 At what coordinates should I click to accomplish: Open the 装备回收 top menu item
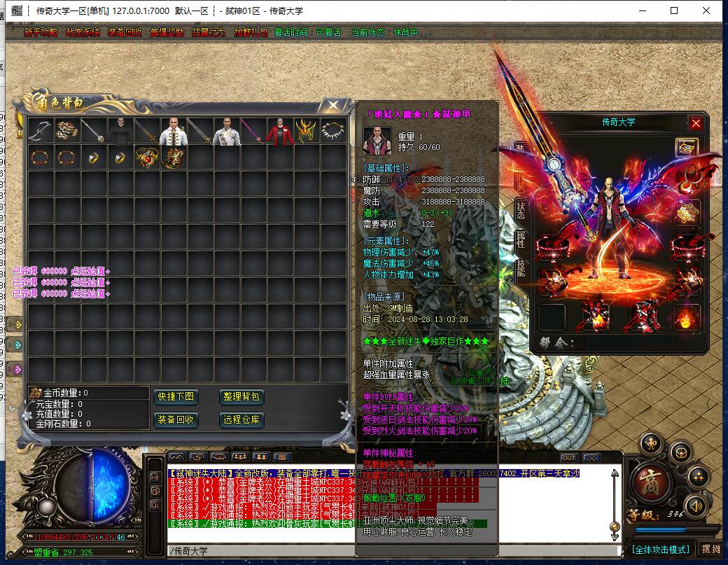(x=125, y=32)
